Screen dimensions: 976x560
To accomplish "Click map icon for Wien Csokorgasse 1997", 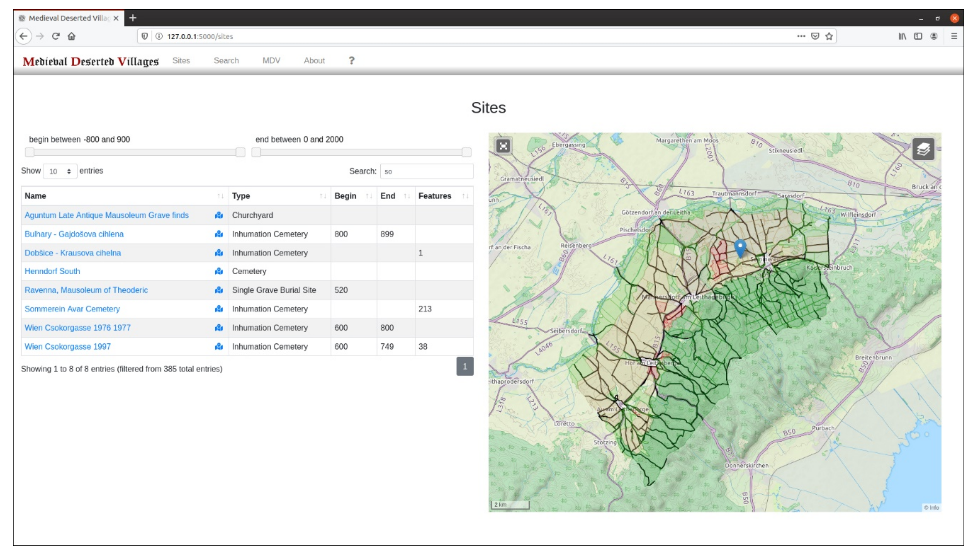I will click(219, 346).
